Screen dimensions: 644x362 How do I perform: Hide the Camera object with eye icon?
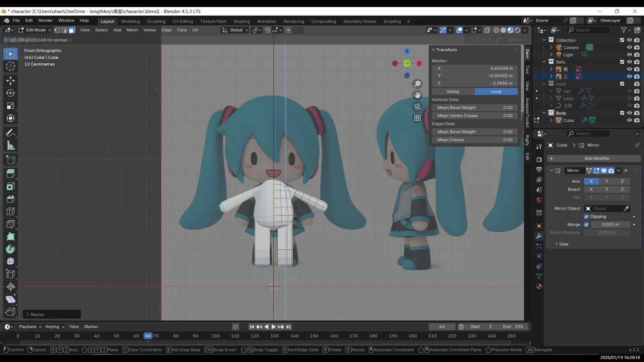(629, 47)
